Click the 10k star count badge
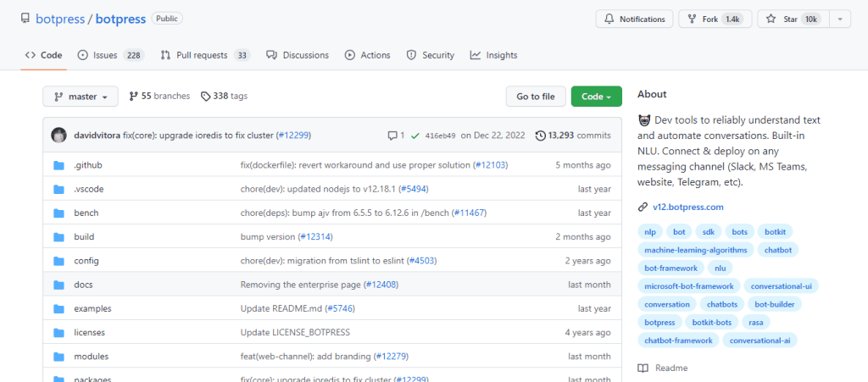Viewport: 868px width, 382px height. pyautogui.click(x=811, y=19)
